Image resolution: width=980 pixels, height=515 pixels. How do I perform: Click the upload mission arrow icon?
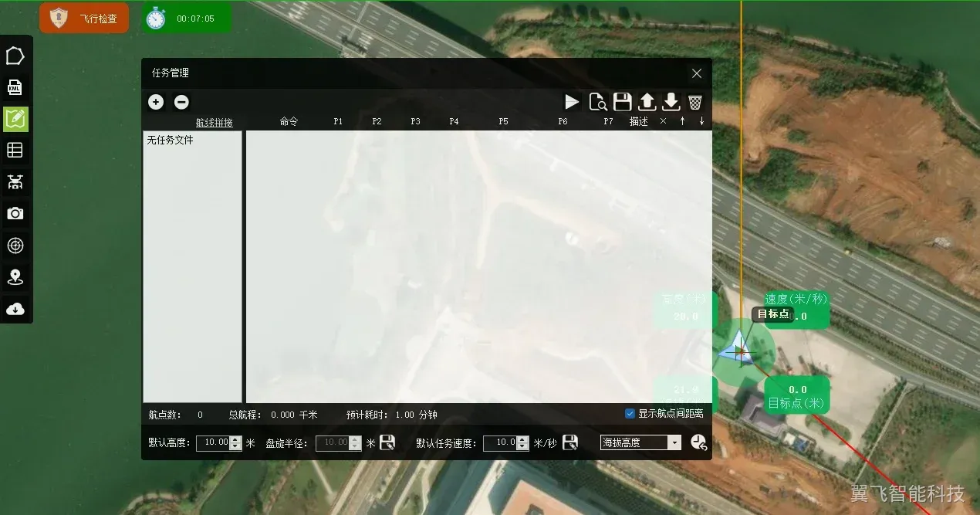click(647, 102)
